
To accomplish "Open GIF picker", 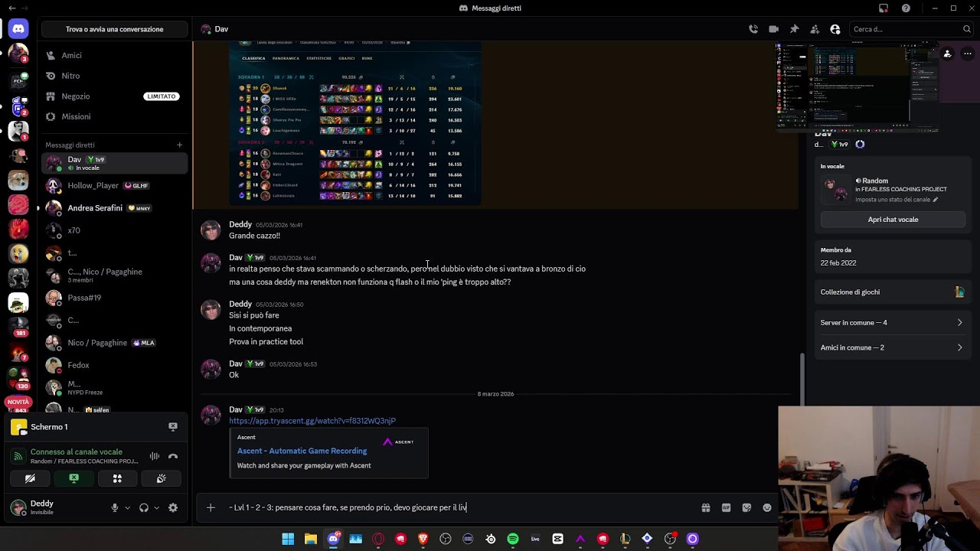I will [x=726, y=507].
